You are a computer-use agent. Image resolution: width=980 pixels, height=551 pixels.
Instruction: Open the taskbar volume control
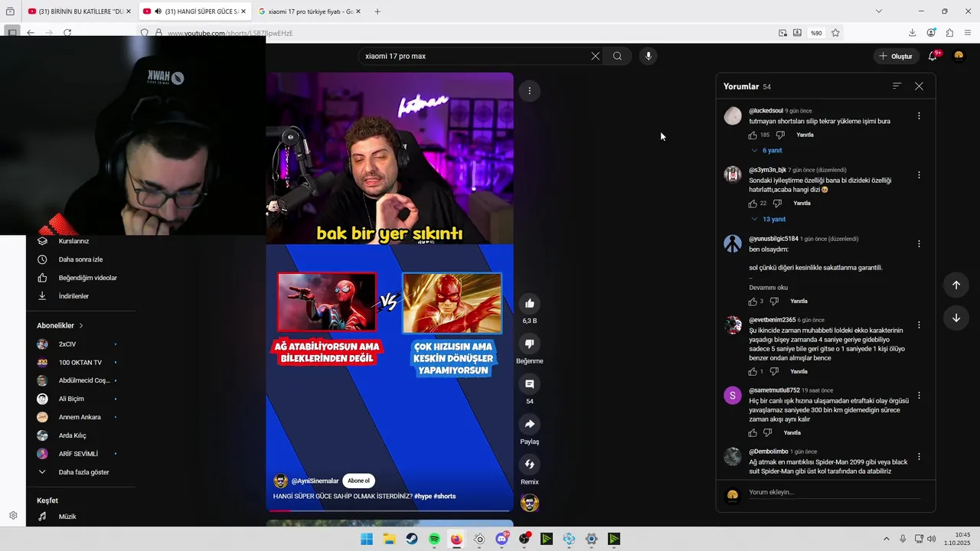[931, 539]
